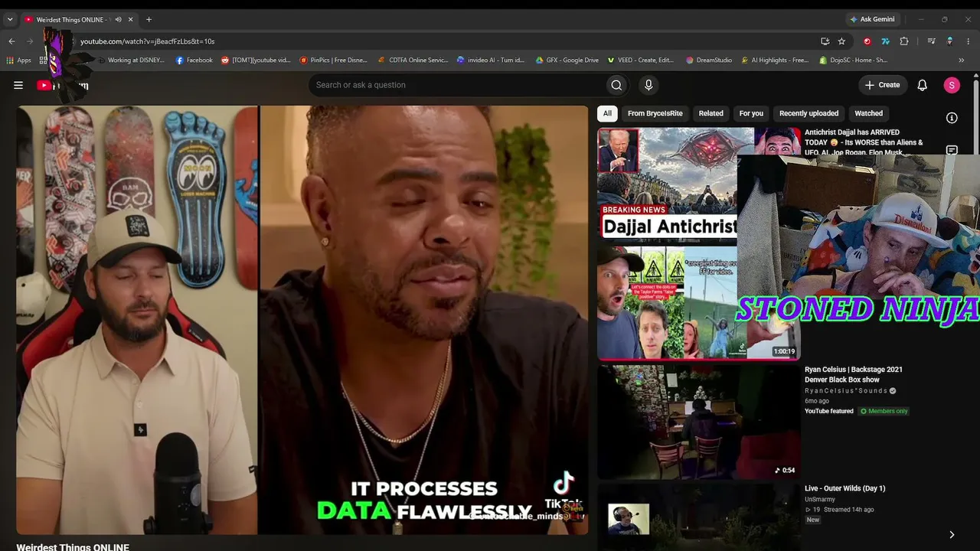
Task: Open the Apps shortcut in bookmarks bar
Action: click(x=19, y=60)
